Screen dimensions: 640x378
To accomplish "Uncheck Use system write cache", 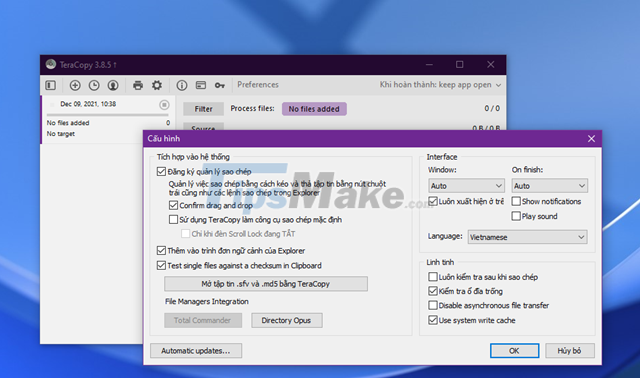I will 433,320.
